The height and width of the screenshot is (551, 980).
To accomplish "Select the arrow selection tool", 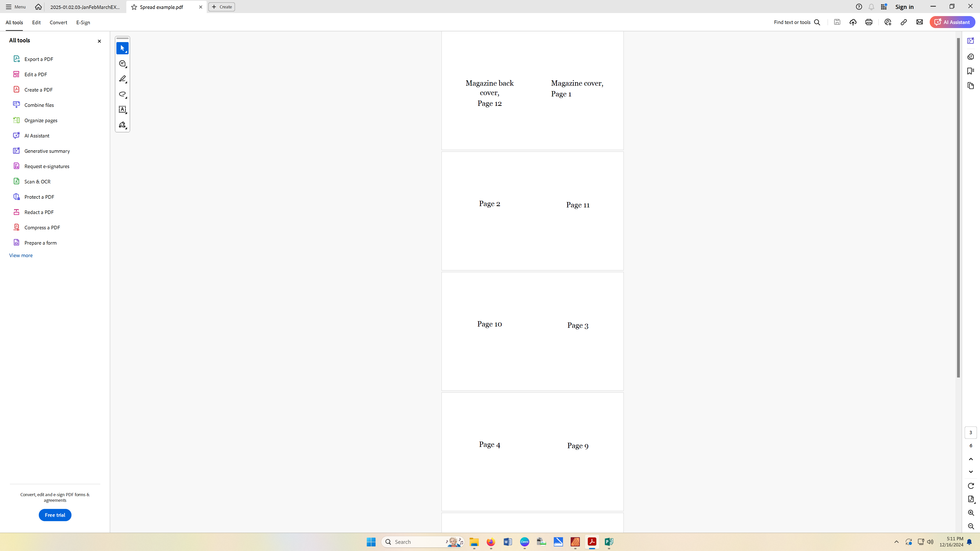I will (x=122, y=48).
